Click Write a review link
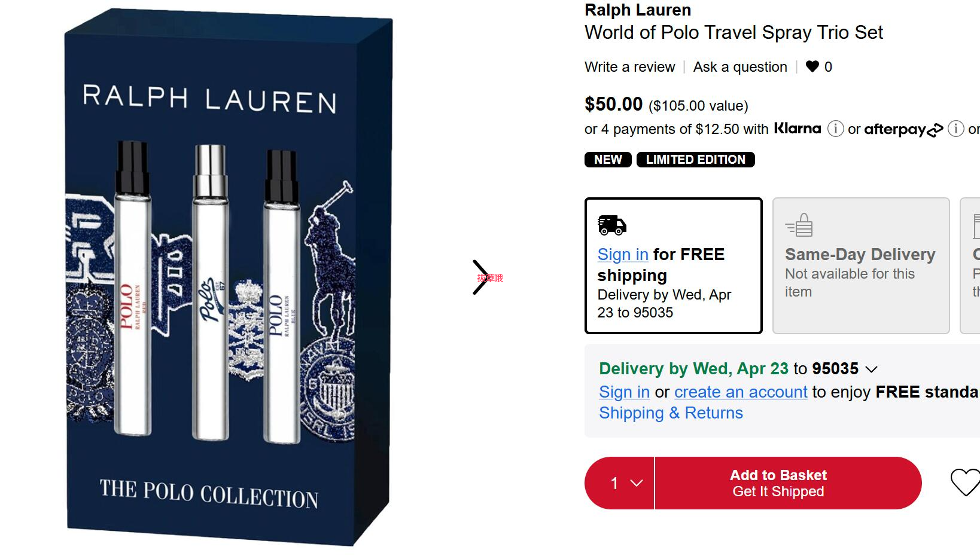Viewport: 980px width, 556px height. [x=629, y=67]
